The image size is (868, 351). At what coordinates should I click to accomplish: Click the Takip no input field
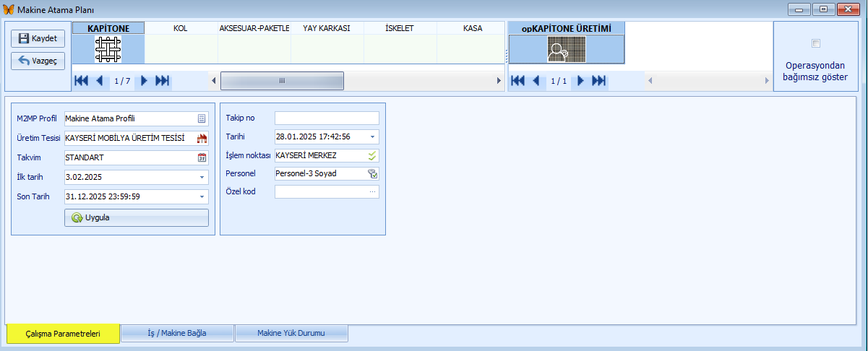tap(327, 118)
